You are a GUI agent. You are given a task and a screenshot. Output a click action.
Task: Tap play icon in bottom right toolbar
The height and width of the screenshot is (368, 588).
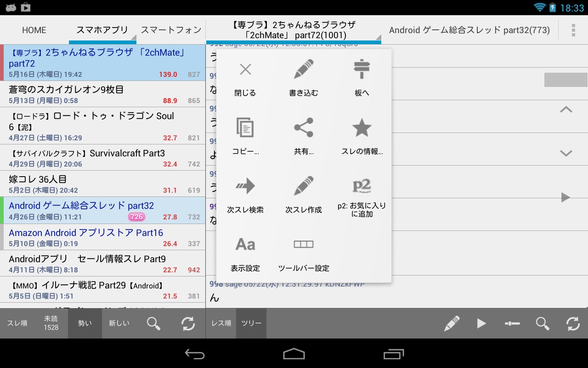click(481, 323)
